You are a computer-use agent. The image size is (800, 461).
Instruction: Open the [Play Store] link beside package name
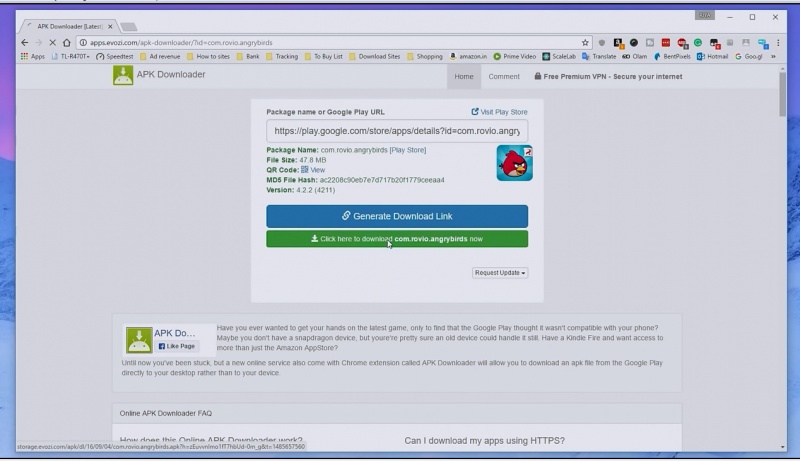tap(408, 150)
